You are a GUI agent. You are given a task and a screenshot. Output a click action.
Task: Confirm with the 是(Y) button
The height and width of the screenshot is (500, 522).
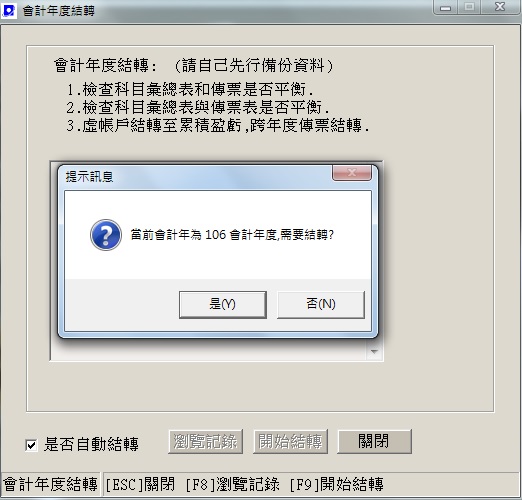point(223,304)
